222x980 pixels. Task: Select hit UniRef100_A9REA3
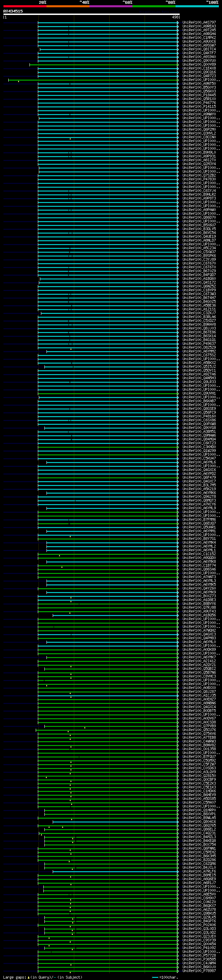(x=199, y=26)
